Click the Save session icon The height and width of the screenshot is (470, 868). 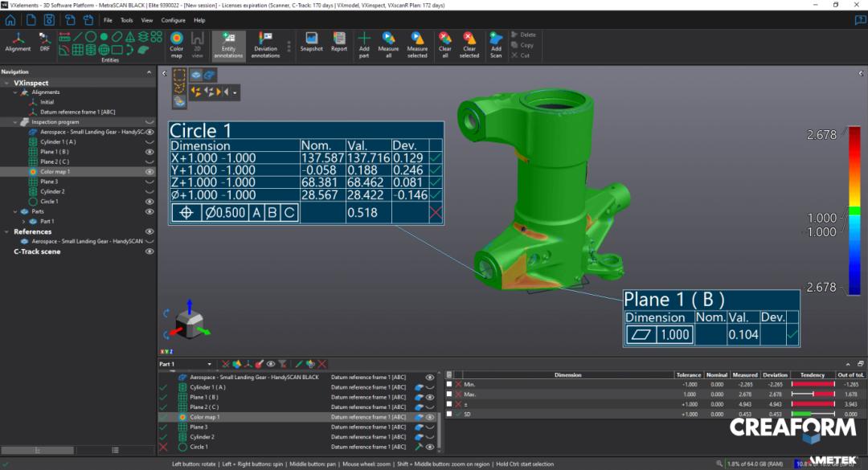click(x=49, y=20)
